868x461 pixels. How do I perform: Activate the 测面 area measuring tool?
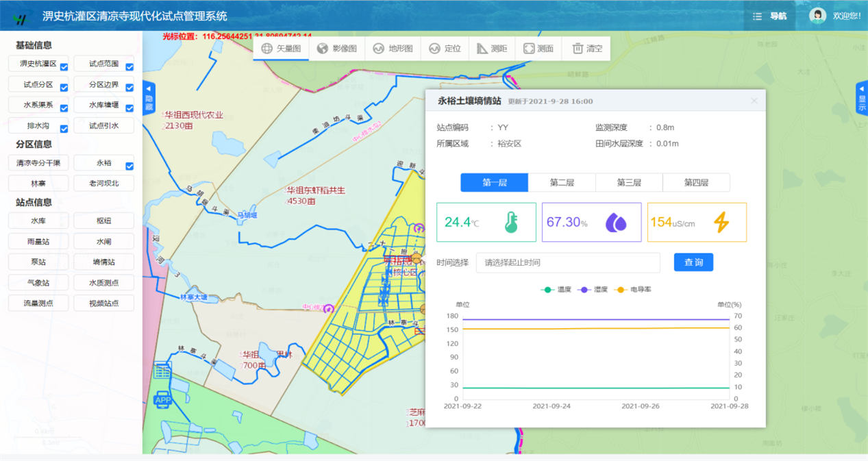point(538,49)
